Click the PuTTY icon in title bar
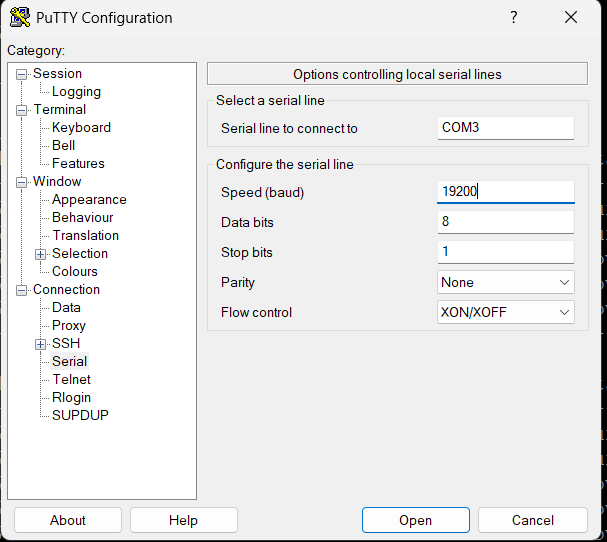The image size is (607, 542). (x=20, y=17)
